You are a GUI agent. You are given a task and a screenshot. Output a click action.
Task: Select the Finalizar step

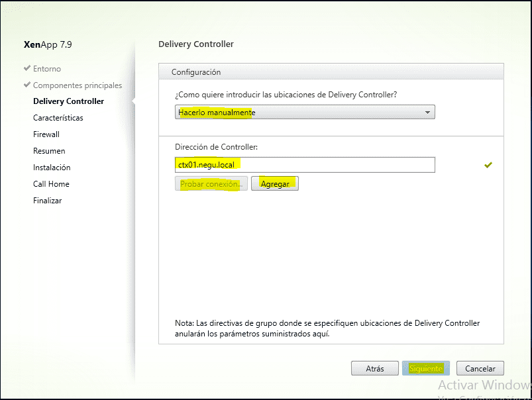[47, 200]
